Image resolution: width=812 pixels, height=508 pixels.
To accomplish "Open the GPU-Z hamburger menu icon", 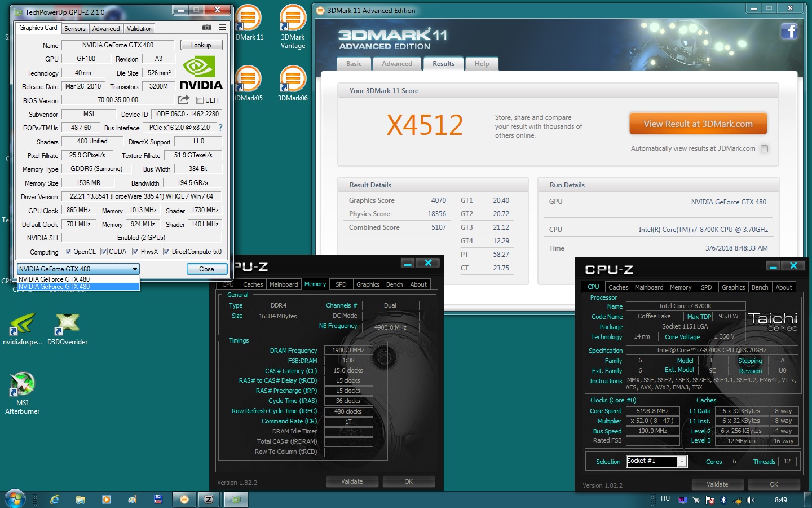I will point(223,28).
